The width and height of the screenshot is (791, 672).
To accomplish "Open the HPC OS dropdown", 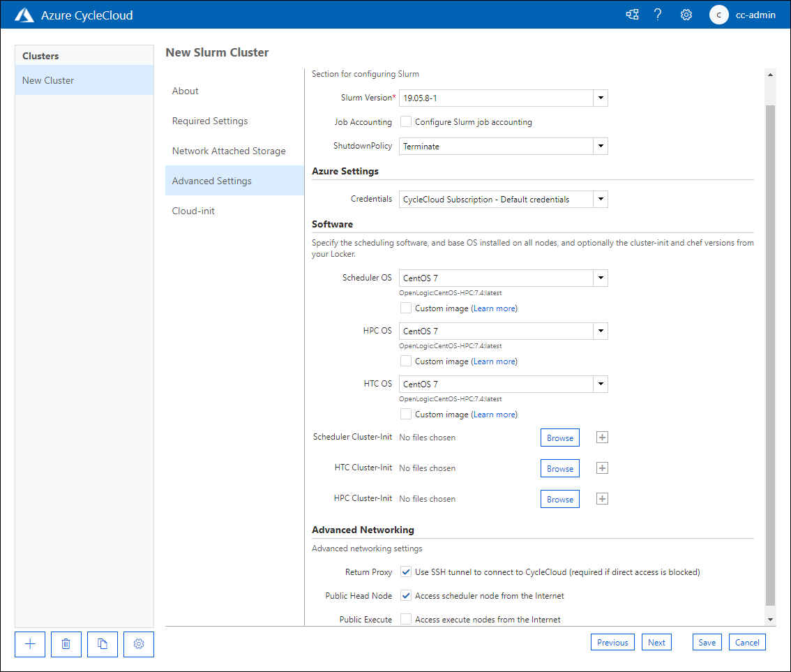I will coord(600,331).
